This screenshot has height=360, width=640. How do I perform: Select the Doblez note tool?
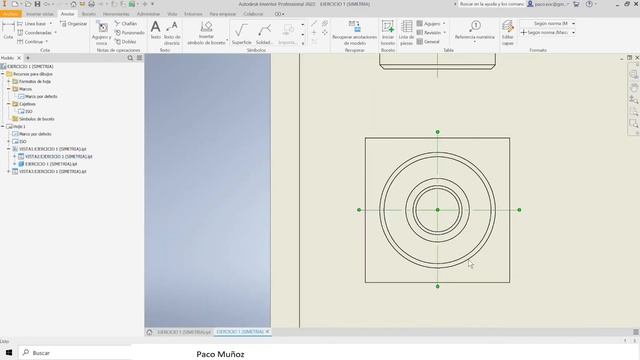[x=125, y=42]
